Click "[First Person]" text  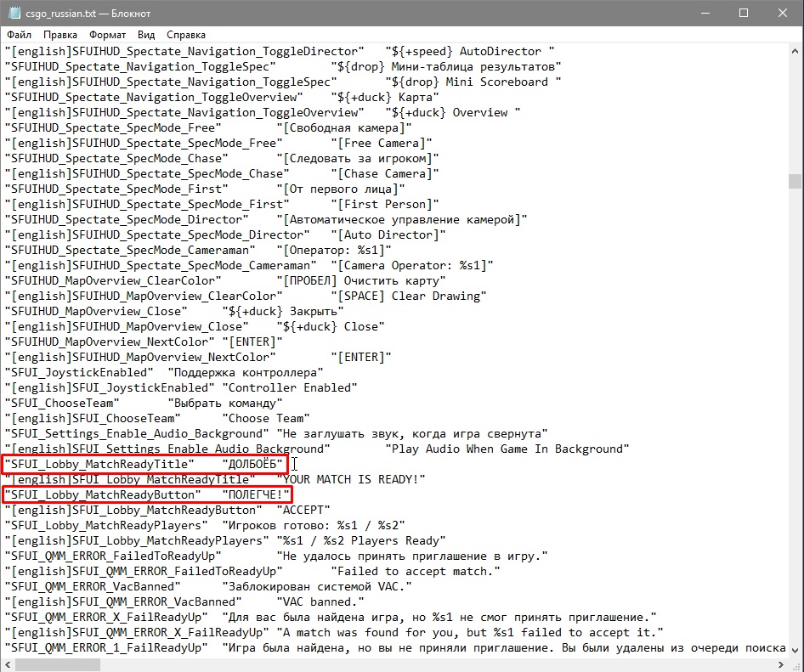pyautogui.click(x=384, y=205)
